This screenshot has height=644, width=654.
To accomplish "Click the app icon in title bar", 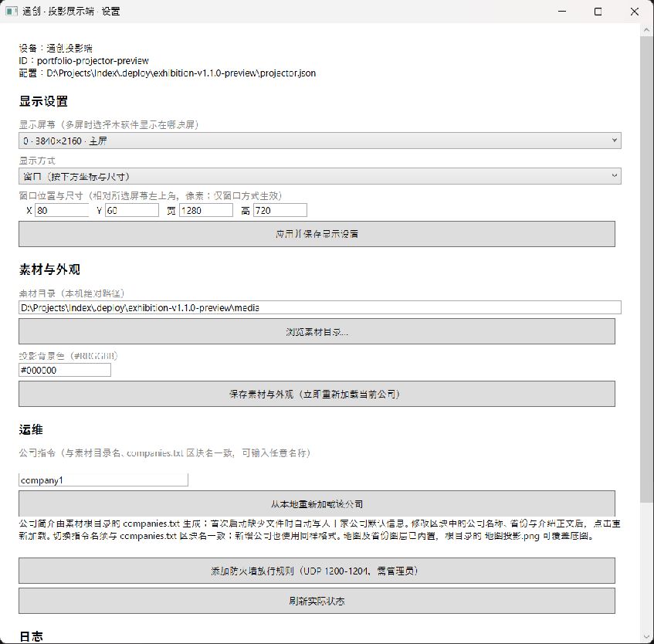I will pos(12,12).
